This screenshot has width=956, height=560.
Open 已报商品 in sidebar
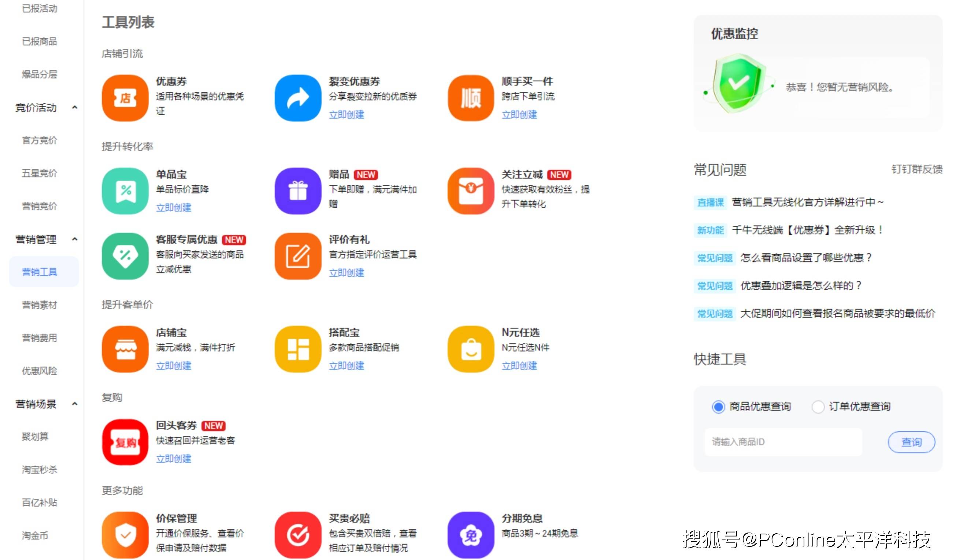[x=40, y=41]
